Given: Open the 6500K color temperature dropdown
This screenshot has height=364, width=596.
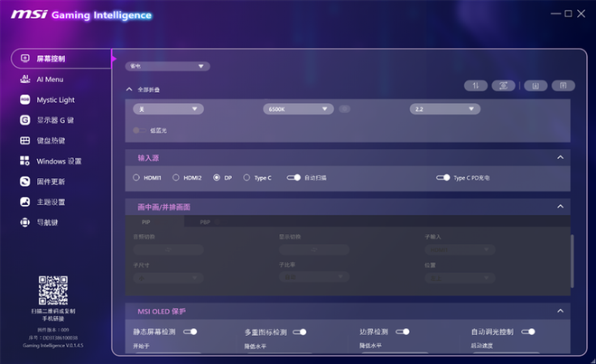Looking at the screenshot, I should coord(298,109).
